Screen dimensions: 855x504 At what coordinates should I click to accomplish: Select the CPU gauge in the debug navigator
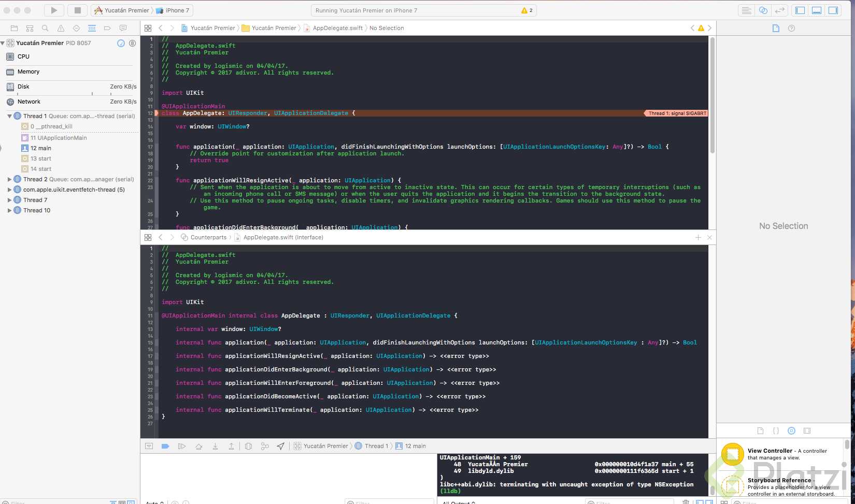pos(23,56)
